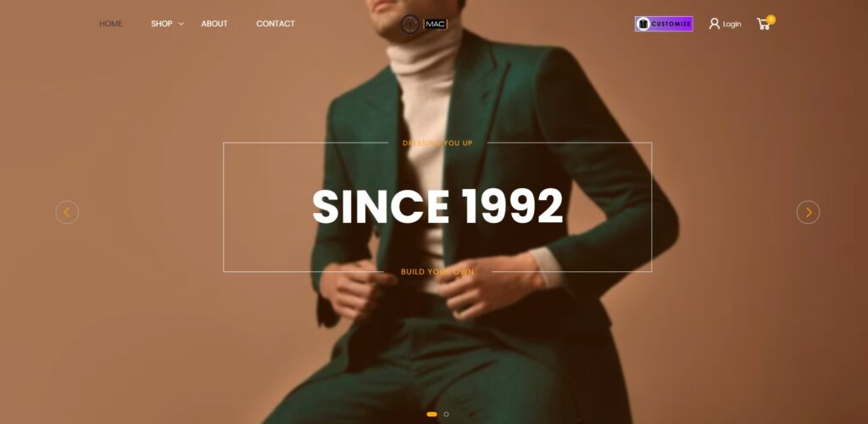Open the shopping cart icon

[x=764, y=25]
